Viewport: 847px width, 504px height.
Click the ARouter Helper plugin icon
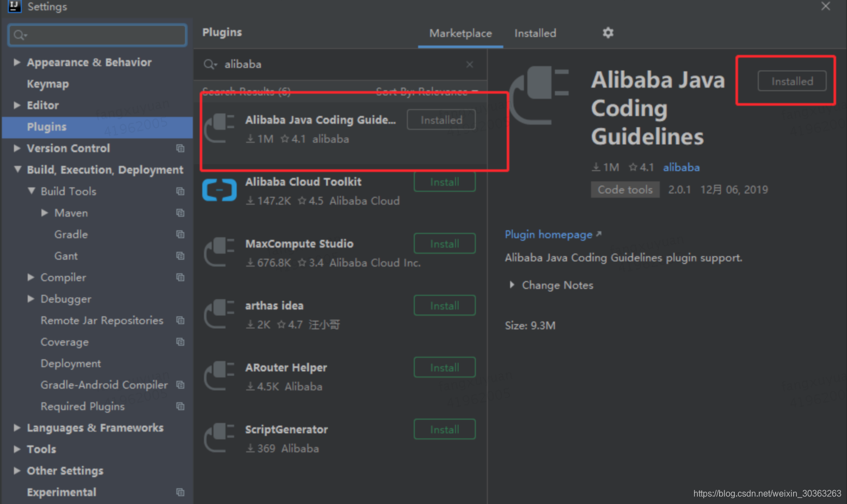click(x=219, y=376)
